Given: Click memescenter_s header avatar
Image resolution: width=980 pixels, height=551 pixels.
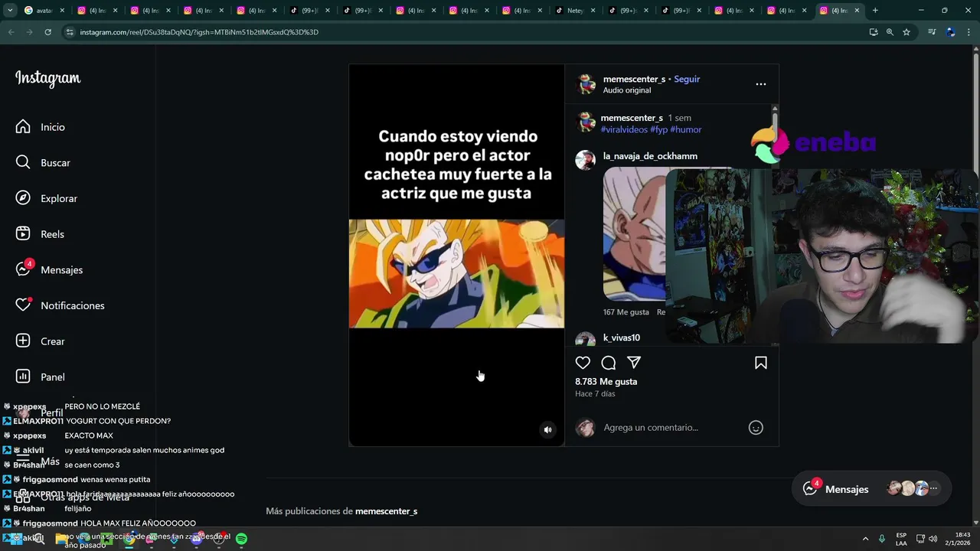Looking at the screenshot, I should 586,84.
